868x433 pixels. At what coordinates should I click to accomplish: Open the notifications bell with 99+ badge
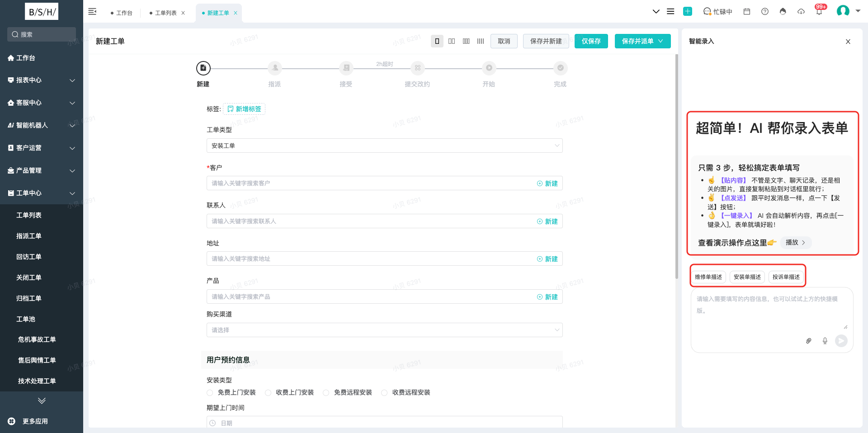pos(819,11)
